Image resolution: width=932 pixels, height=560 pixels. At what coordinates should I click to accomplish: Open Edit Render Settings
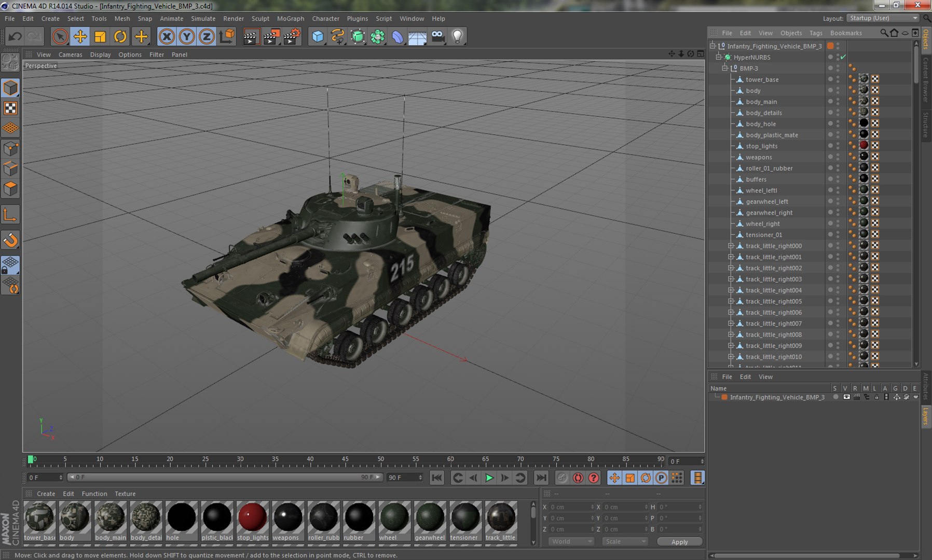coord(292,36)
